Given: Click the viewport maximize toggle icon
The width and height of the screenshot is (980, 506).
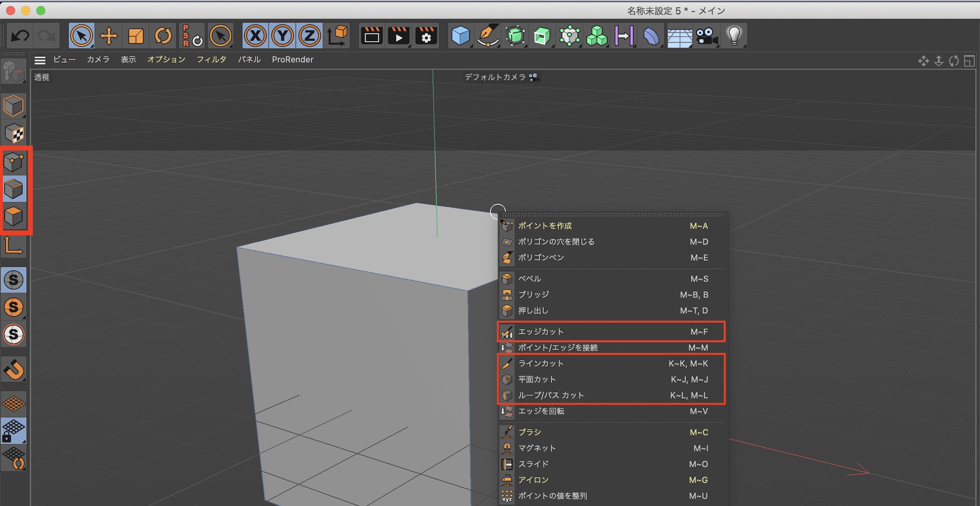Looking at the screenshot, I should [x=969, y=61].
